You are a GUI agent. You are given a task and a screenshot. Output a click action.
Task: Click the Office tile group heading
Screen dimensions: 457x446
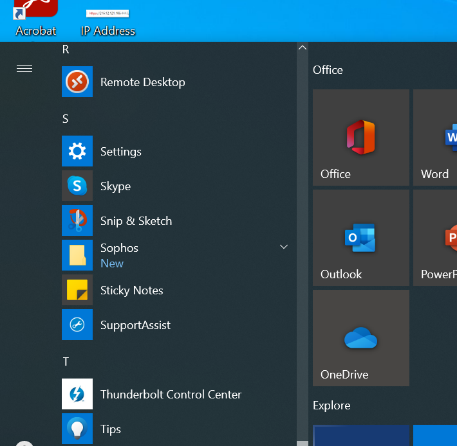pos(328,70)
